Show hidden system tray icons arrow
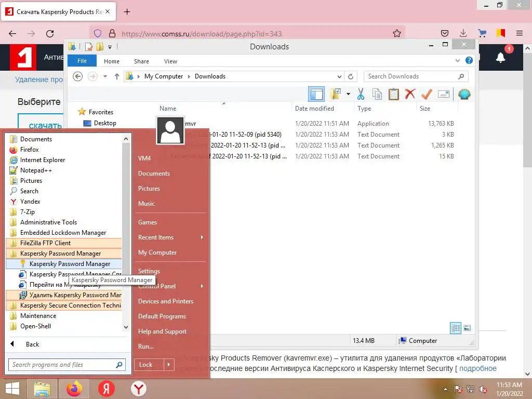This screenshot has width=532, height=399. [x=445, y=389]
